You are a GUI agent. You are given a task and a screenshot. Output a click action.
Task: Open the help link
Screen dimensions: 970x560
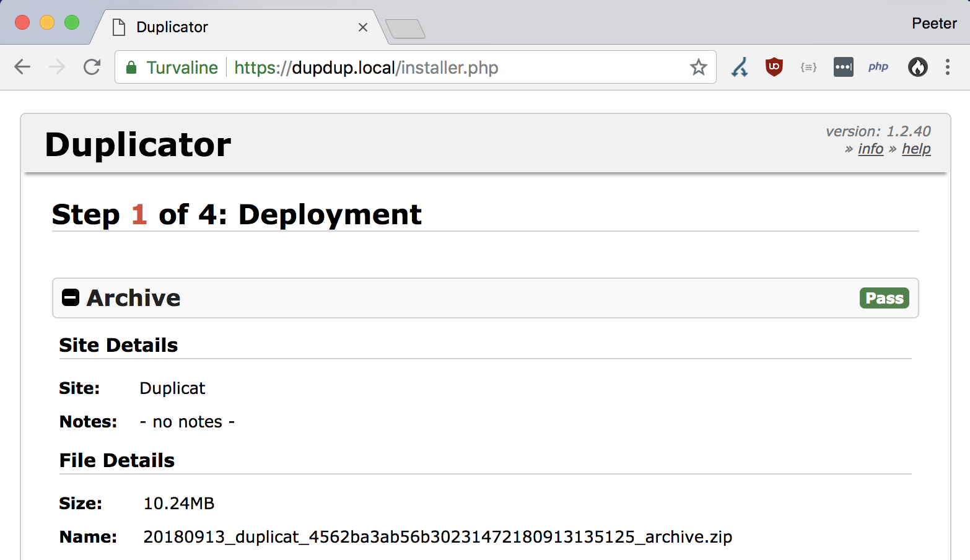tap(916, 149)
